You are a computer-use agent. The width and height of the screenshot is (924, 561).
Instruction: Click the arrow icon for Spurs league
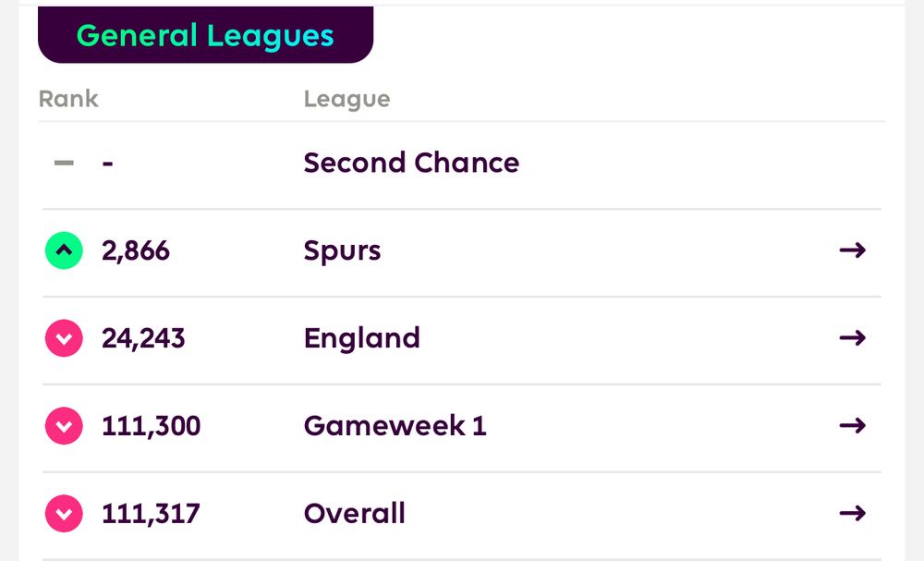click(852, 250)
